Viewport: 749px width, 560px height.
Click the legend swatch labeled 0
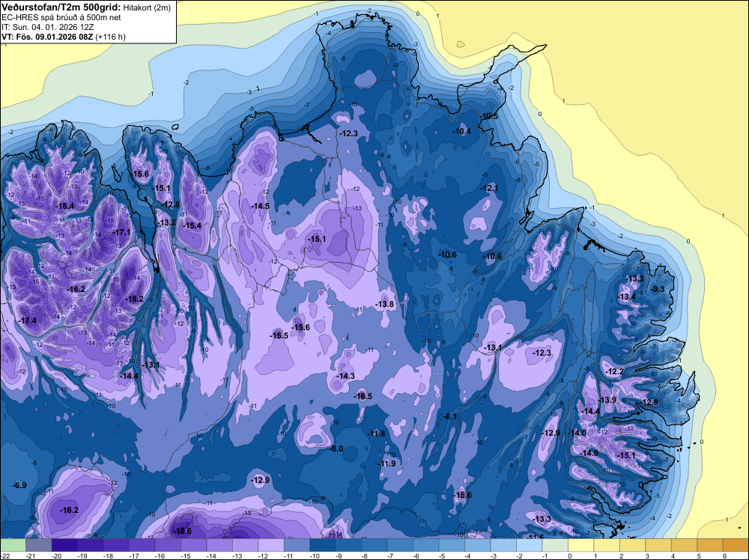point(581,545)
